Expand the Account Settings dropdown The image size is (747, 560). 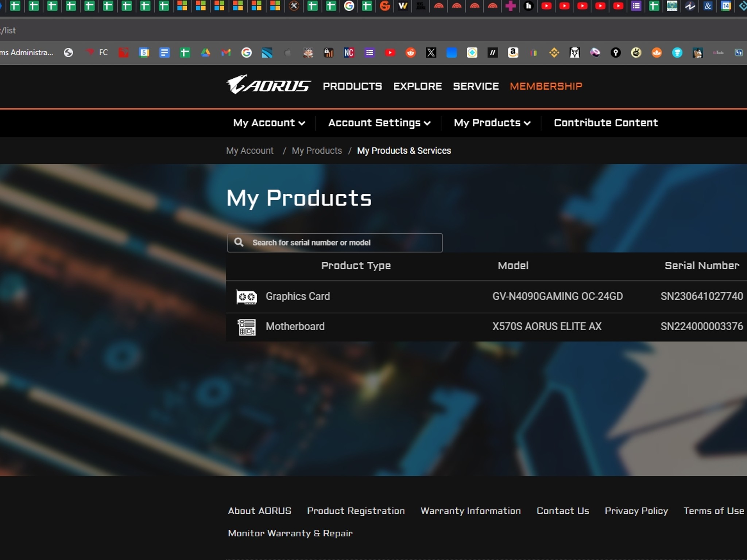[379, 123]
